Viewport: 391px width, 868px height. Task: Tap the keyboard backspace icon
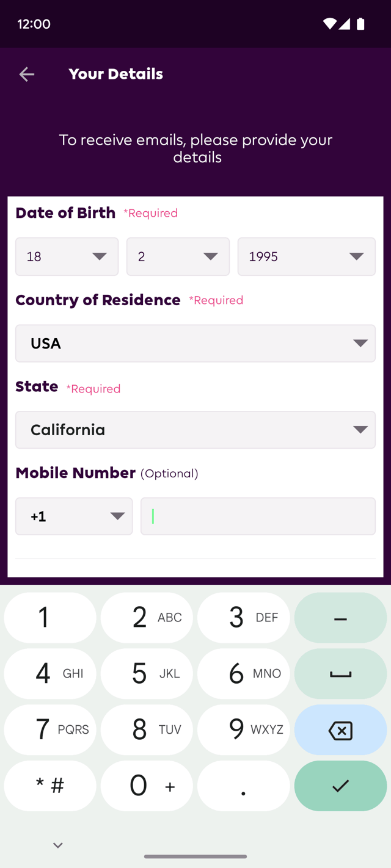tap(340, 730)
